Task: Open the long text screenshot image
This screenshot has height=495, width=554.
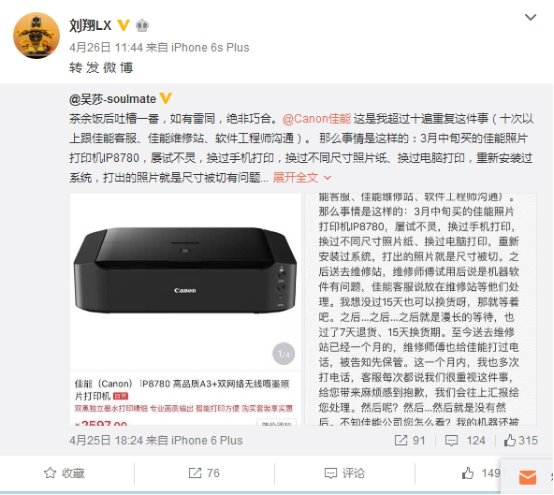Action: coord(420,309)
